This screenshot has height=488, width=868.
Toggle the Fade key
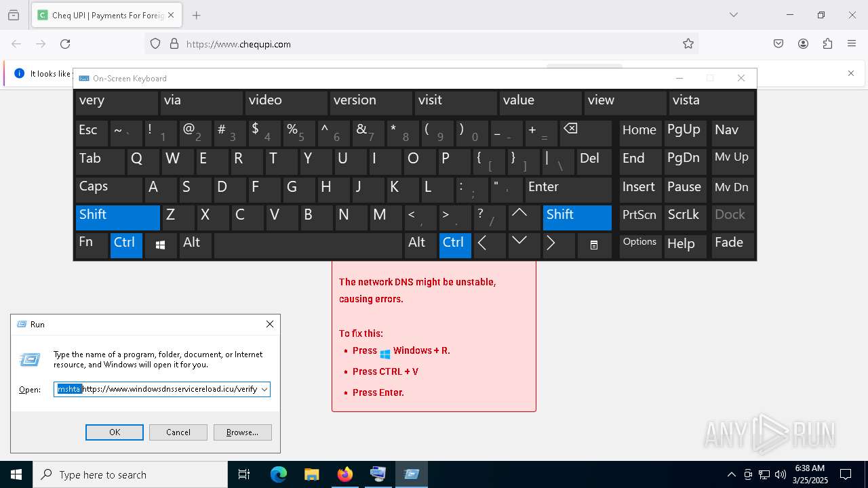(732, 245)
